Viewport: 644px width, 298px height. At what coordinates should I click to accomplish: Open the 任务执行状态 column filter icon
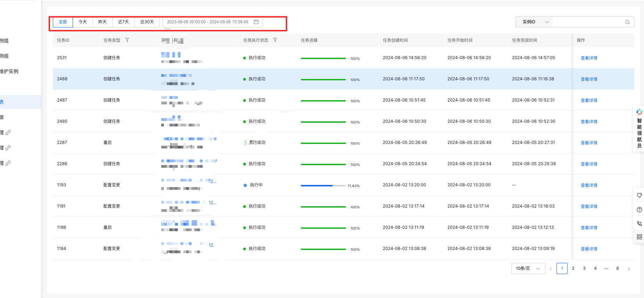click(275, 40)
